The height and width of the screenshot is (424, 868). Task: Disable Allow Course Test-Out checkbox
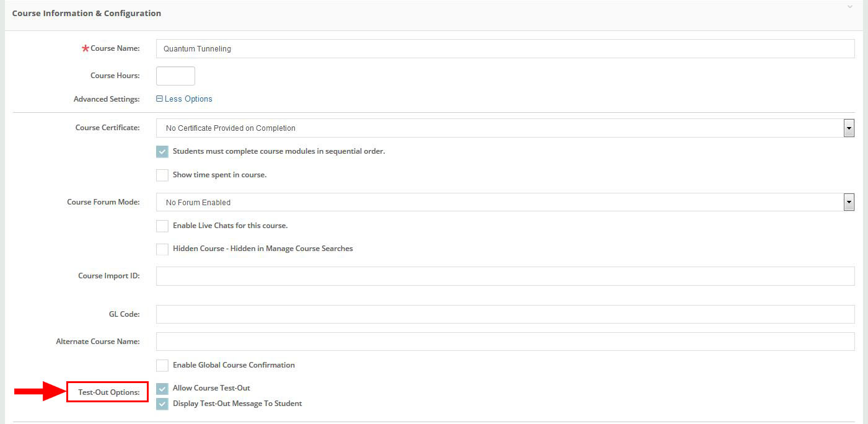pos(162,389)
